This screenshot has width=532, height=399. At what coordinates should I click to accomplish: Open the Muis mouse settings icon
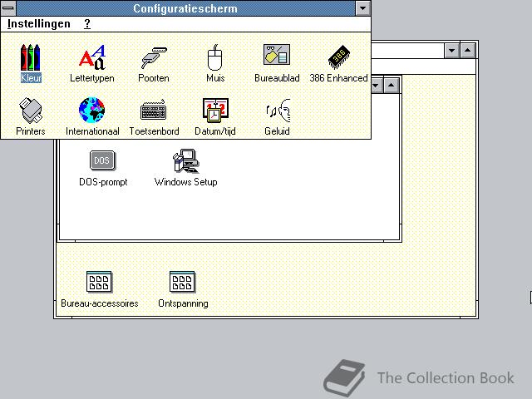215,57
